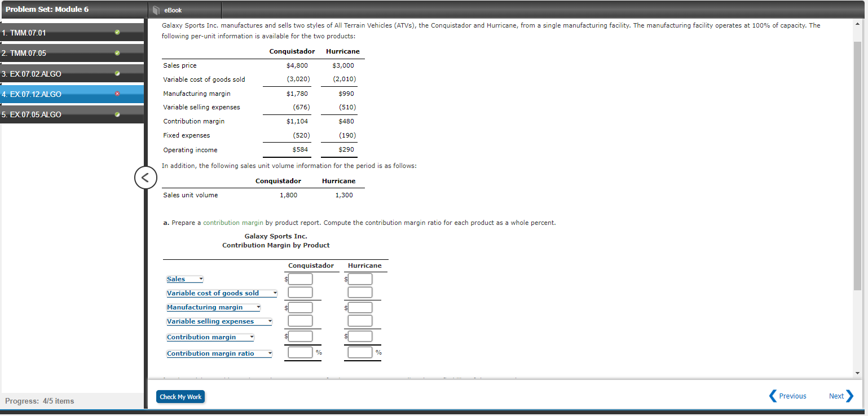
Task: Click the completion checkmark for TMM.07.05
Action: tap(117, 52)
